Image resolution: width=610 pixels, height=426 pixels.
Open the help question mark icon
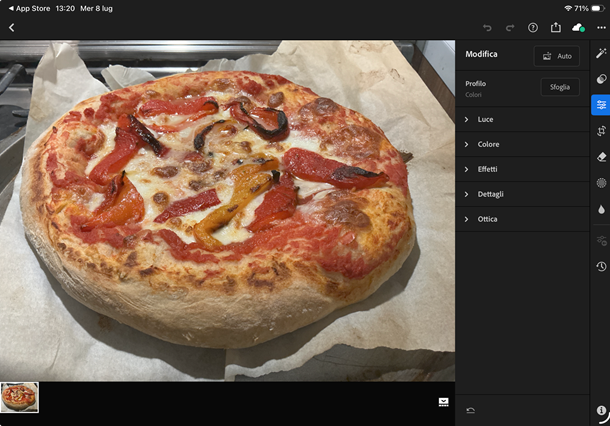(x=533, y=28)
